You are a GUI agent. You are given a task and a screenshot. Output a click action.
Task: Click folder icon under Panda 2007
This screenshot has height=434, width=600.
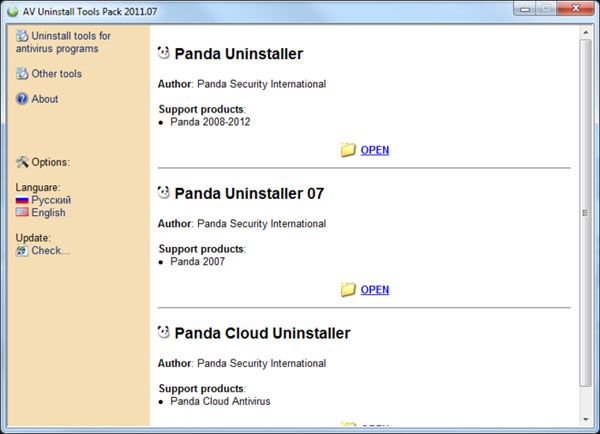[x=348, y=289]
